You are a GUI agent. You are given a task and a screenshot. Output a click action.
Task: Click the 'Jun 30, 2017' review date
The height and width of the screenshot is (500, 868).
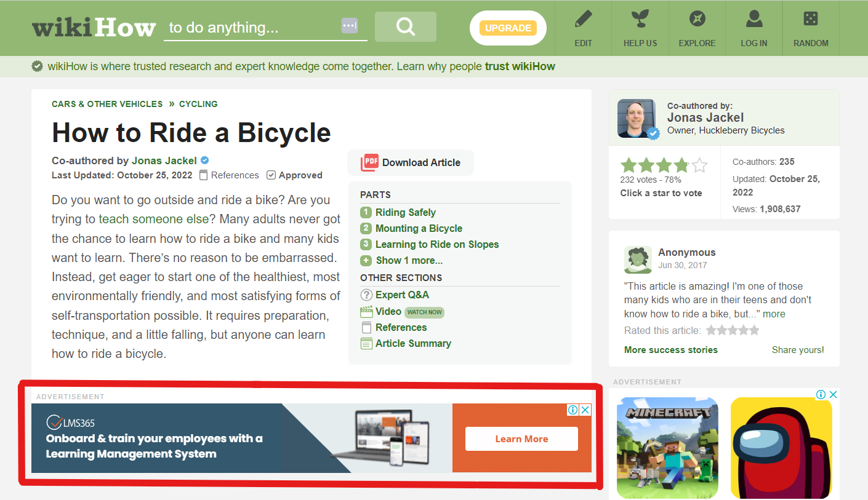tap(683, 265)
